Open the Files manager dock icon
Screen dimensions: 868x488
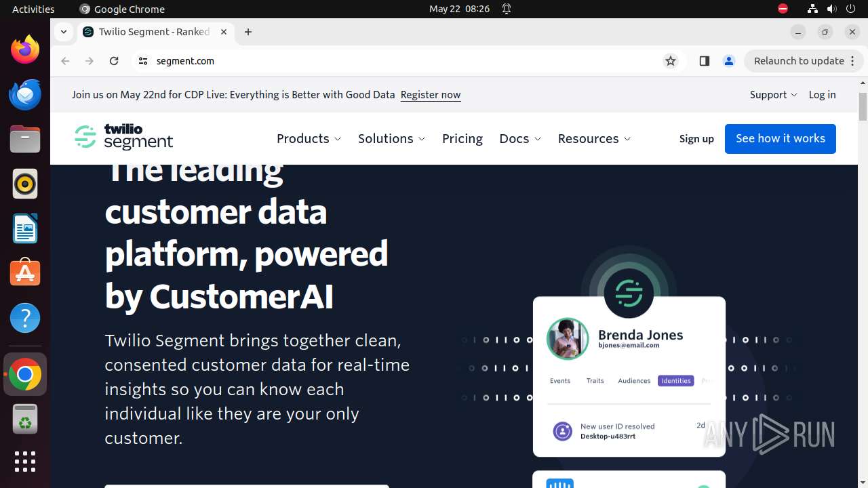point(25,139)
